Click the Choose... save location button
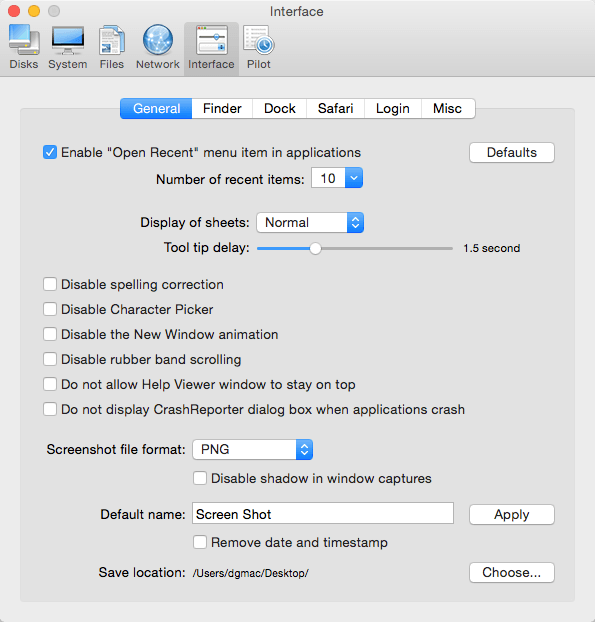The height and width of the screenshot is (622, 595). [512, 572]
